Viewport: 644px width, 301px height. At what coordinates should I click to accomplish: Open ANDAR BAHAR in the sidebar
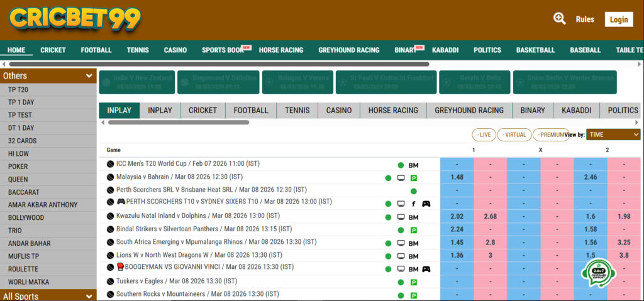48,243
